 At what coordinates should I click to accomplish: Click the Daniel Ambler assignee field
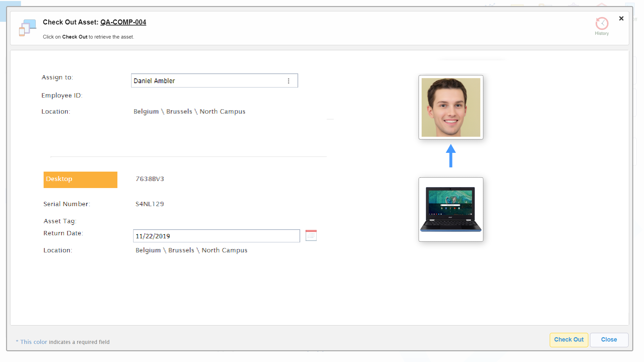(x=201, y=80)
